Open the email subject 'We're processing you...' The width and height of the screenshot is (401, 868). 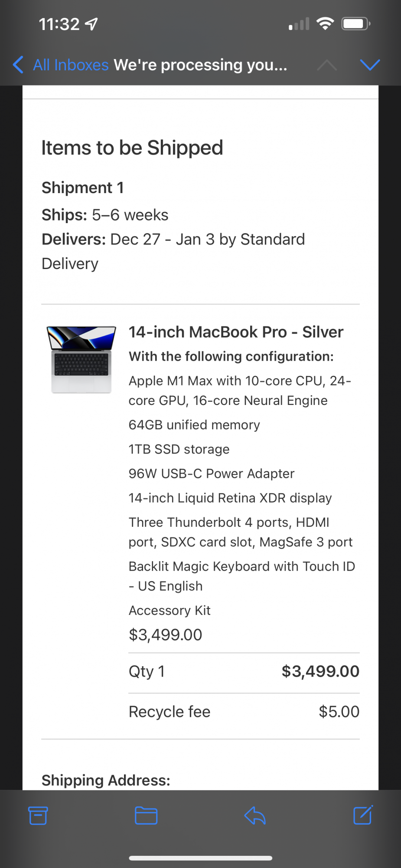coord(201,65)
